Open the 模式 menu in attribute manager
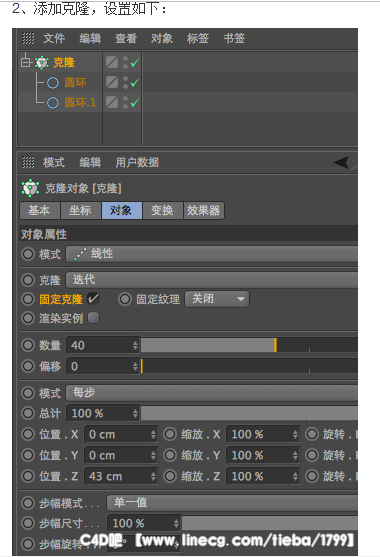Image resolution: width=380 pixels, height=557 pixels. (x=54, y=163)
